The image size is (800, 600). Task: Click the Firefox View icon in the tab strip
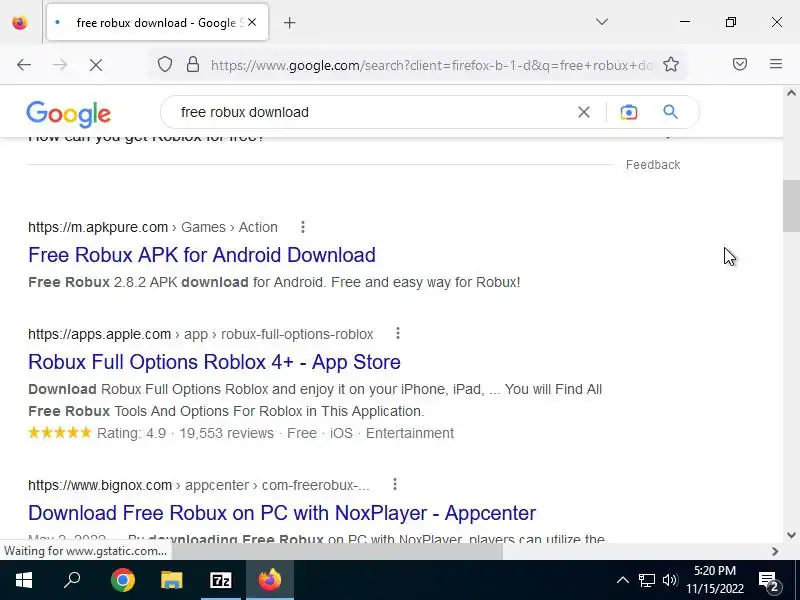coord(20,22)
